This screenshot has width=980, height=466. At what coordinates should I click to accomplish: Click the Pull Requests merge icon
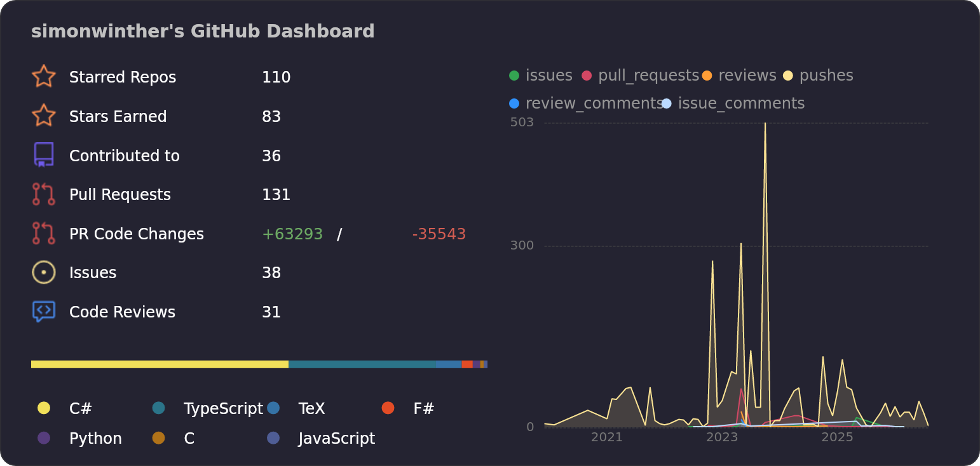(x=44, y=194)
